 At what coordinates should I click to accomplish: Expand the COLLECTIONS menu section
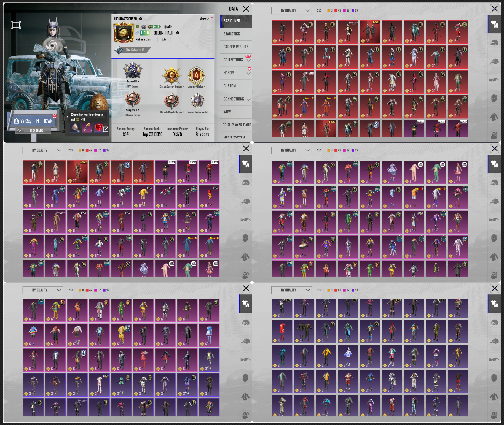coord(236,60)
